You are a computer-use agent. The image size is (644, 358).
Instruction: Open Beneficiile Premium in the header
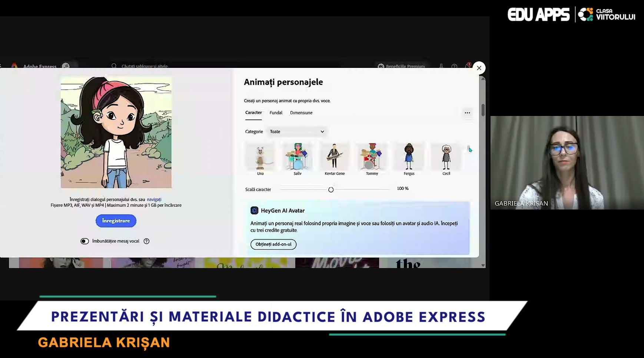click(401, 66)
